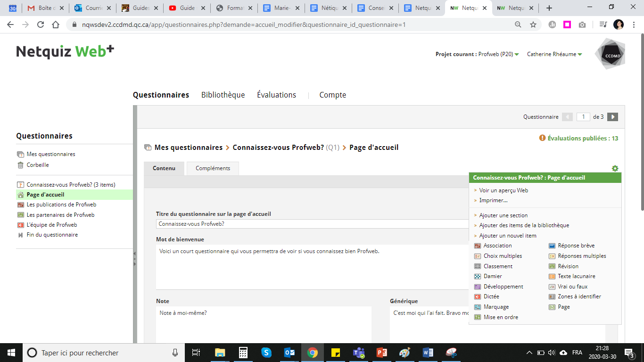Open Connaissez-vous Profweb? breadcrumb link
Screen dimensions: 644x362
(x=278, y=148)
